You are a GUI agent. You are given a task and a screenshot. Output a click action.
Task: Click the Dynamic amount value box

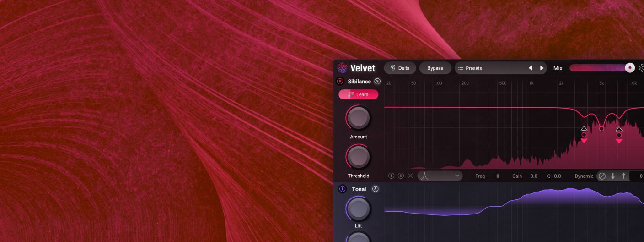click(x=637, y=176)
